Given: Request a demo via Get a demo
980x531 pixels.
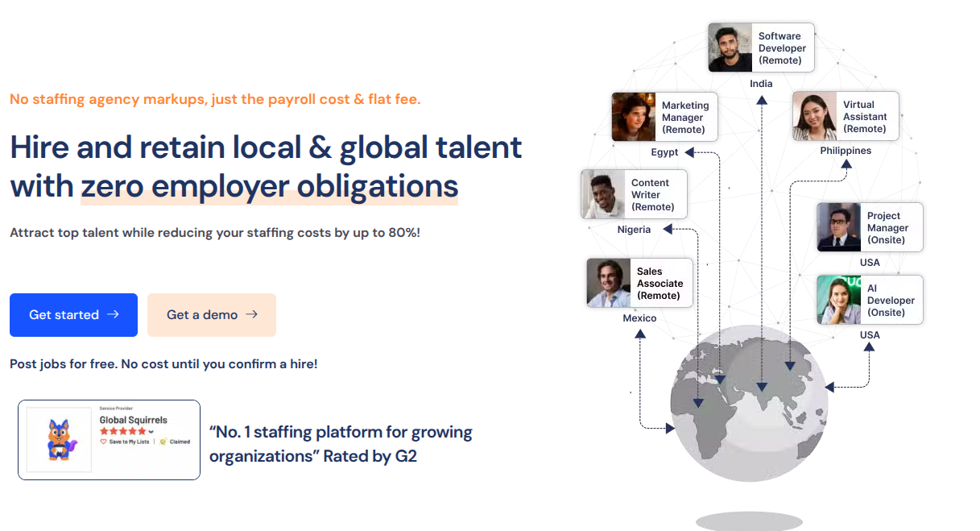Looking at the screenshot, I should coord(212,315).
